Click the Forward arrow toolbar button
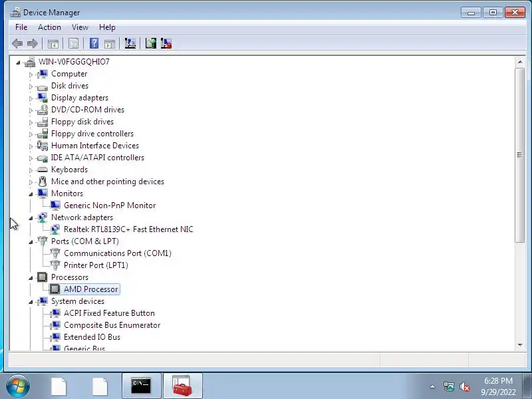532x399 pixels. coord(33,43)
